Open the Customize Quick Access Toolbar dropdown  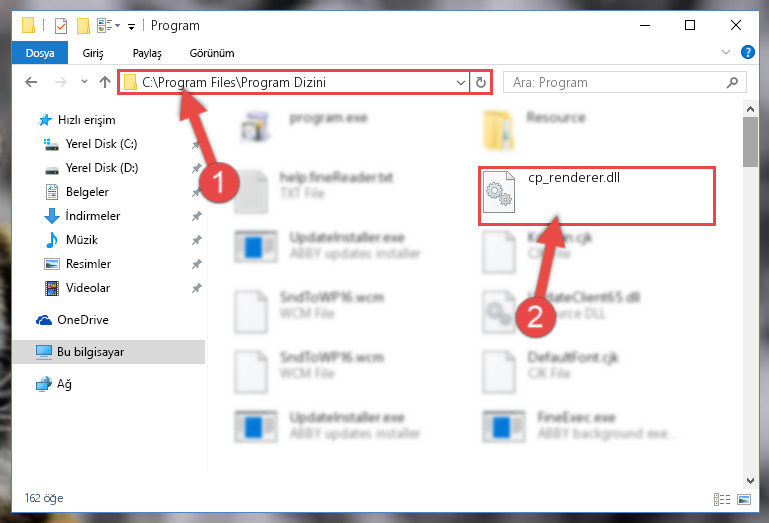(131, 26)
